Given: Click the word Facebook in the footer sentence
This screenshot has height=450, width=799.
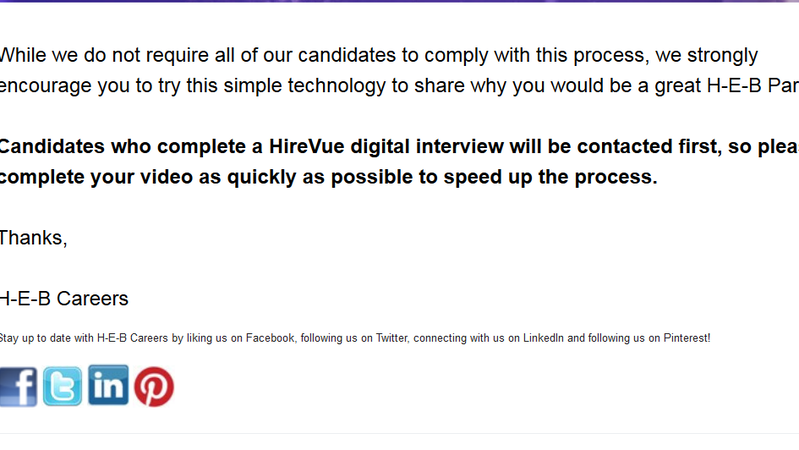Looking at the screenshot, I should pyautogui.click(x=270, y=338).
